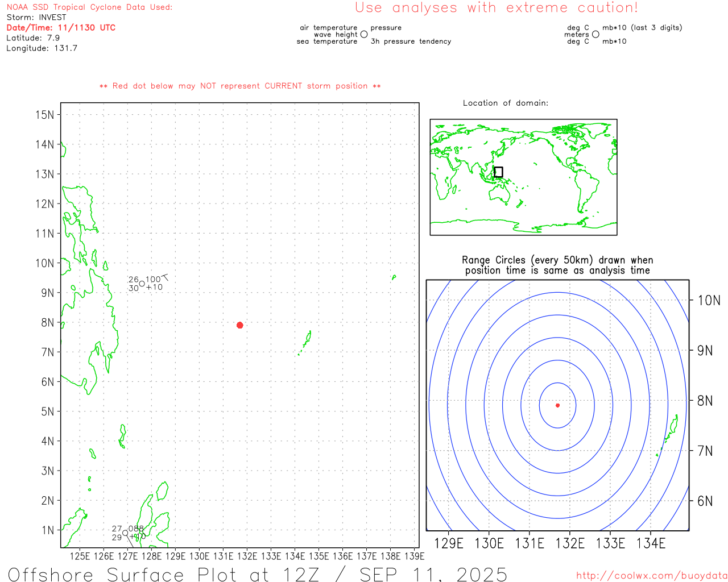Click the black domain rectangle on world map
This screenshot has width=728, height=582.
[x=498, y=172]
